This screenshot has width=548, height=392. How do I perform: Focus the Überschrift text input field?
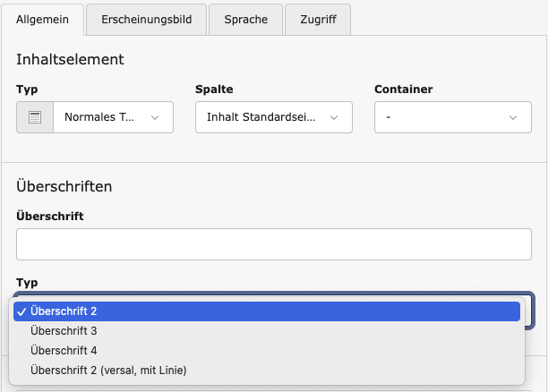[273, 244]
